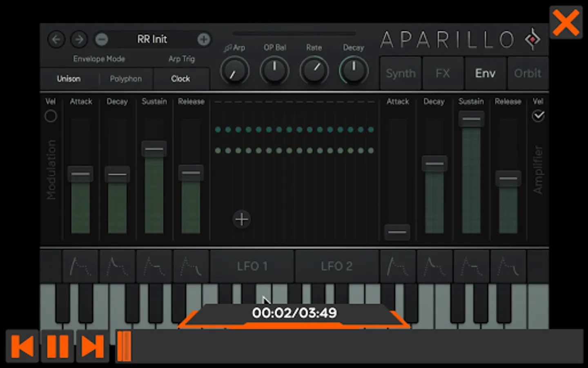
Task: Click the Amplifier Attack slider handle
Action: point(397,232)
